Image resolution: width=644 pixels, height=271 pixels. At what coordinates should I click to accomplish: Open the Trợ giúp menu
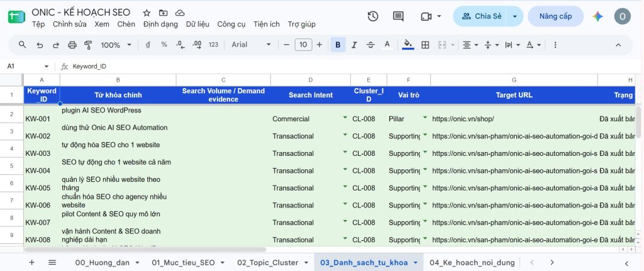pos(301,25)
